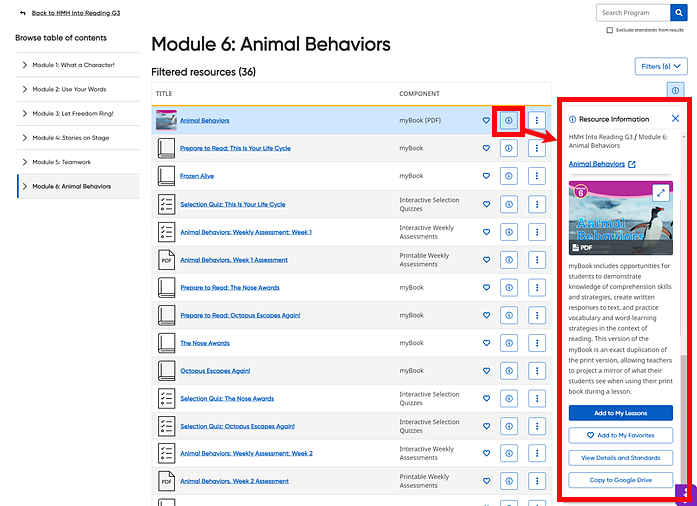Expand the Animal Behaviors cover preview
Screen dimensions: 697x506
click(x=661, y=193)
